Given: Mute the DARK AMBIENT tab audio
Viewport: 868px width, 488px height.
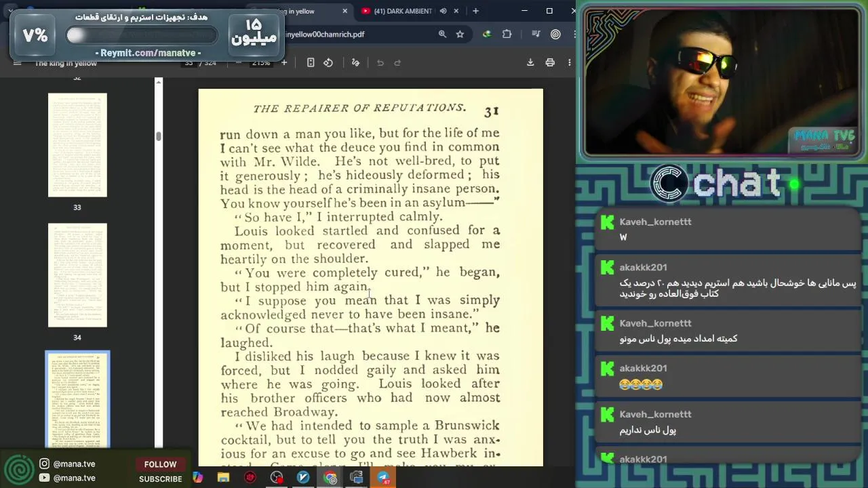Looking at the screenshot, I should (x=443, y=11).
